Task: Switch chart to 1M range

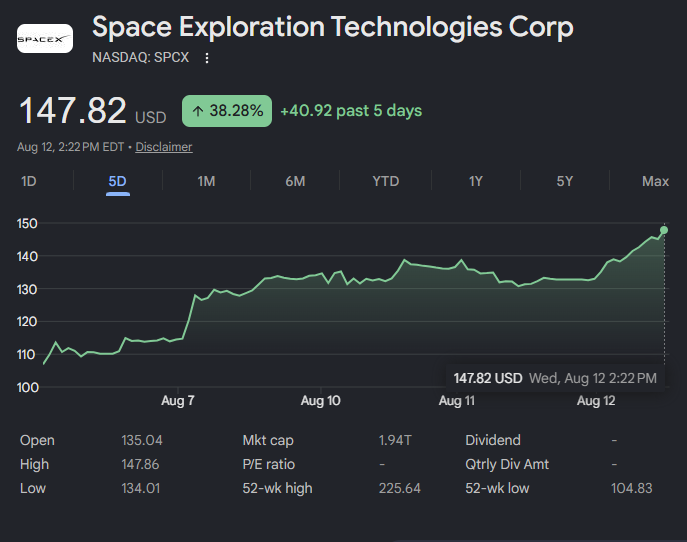Action: click(x=206, y=181)
